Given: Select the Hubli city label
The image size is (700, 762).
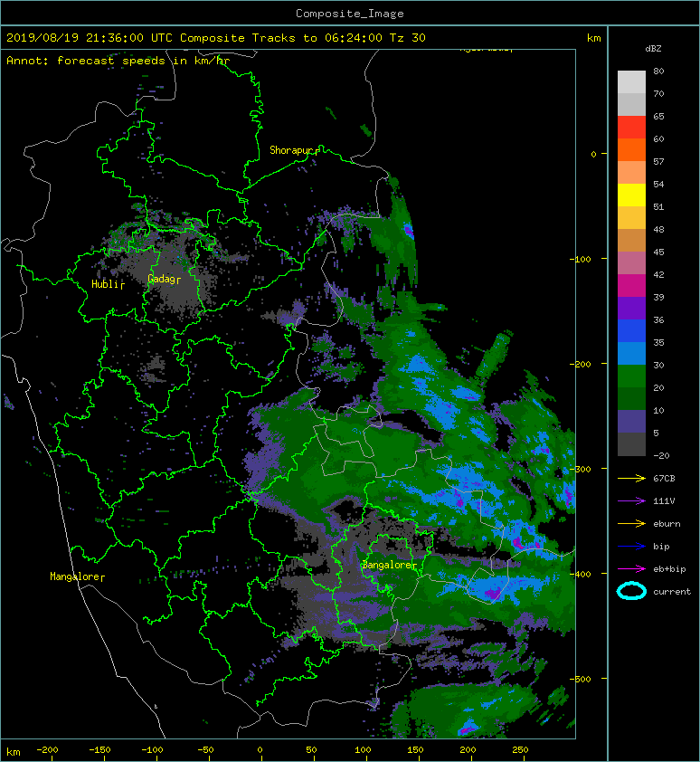Looking at the screenshot, I should tap(105, 284).
